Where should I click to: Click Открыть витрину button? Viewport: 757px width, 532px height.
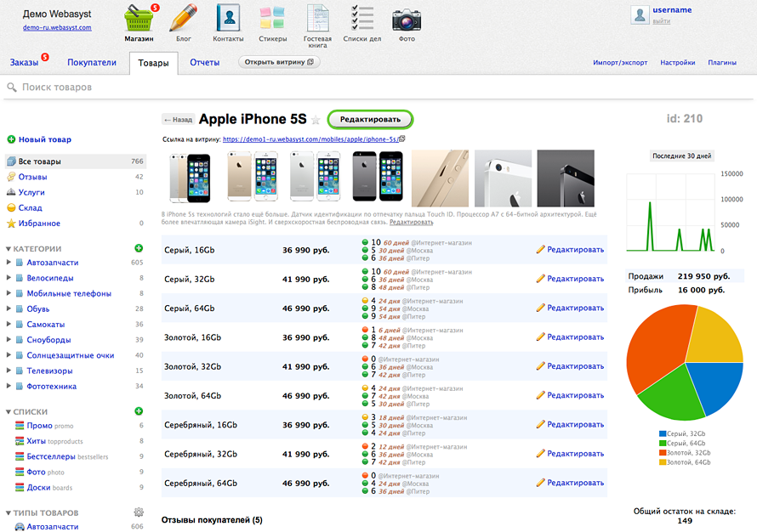coord(279,62)
